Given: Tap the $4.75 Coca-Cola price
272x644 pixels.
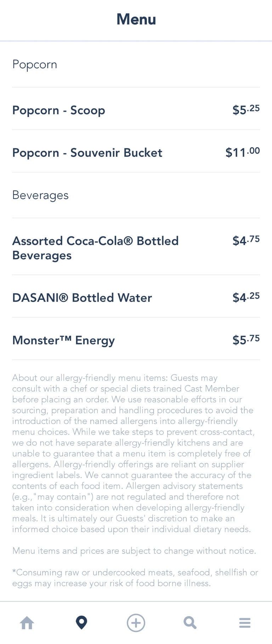Looking at the screenshot, I should [x=246, y=241].
